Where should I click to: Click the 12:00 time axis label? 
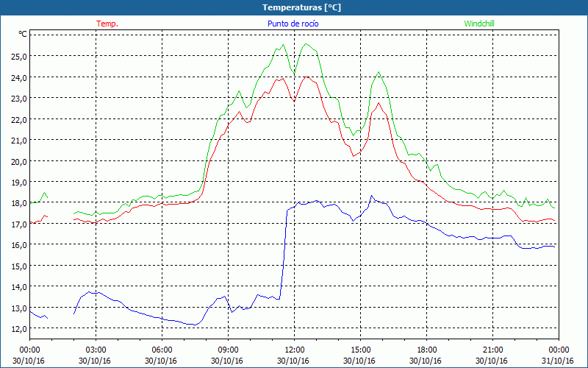click(x=295, y=350)
